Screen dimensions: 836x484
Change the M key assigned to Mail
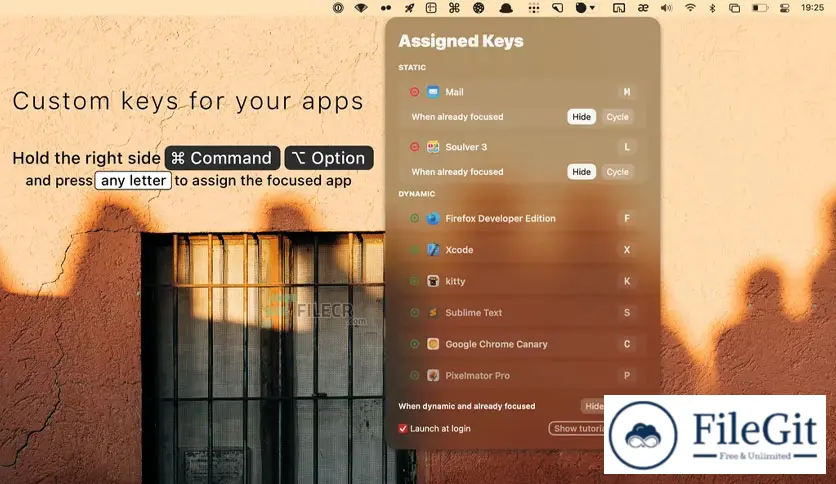(x=627, y=92)
